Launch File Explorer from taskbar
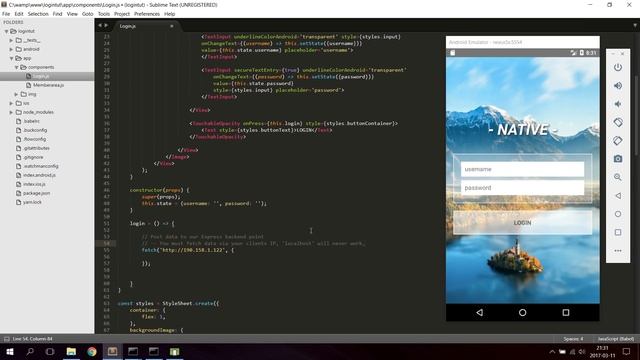Screen dimensions: 640x360 tap(71, 351)
